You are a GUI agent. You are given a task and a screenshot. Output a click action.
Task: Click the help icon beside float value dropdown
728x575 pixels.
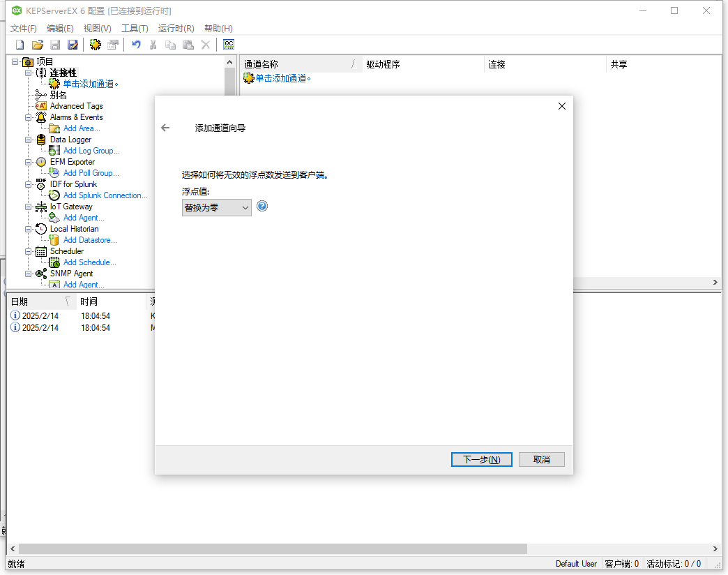tap(262, 206)
